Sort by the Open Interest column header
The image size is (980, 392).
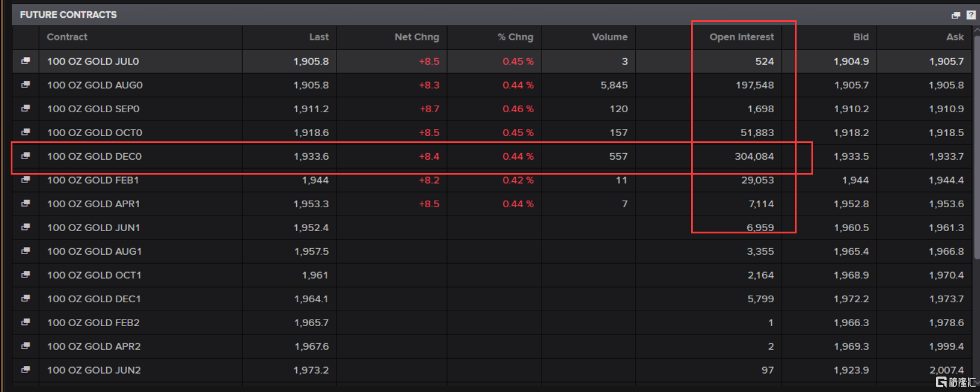(741, 37)
